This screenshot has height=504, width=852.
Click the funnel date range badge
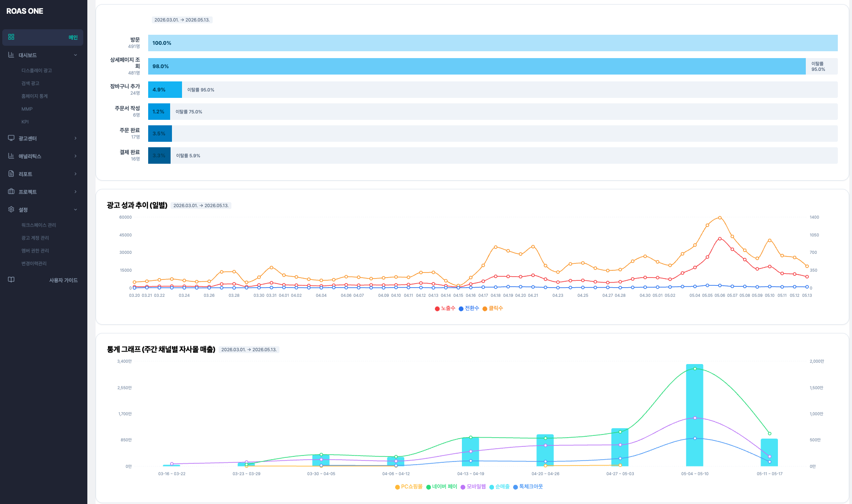click(182, 20)
